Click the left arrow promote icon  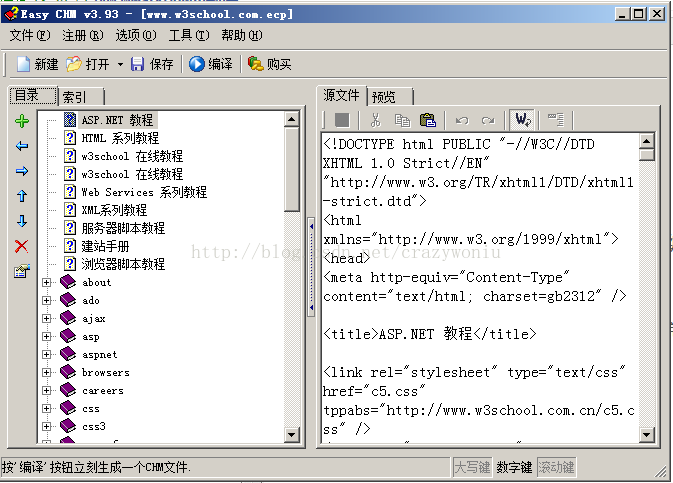22,146
